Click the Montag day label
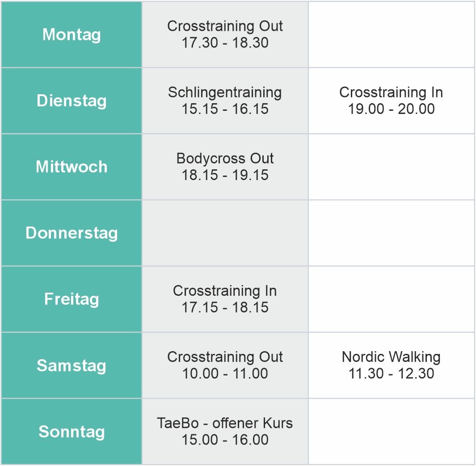 pos(72,34)
